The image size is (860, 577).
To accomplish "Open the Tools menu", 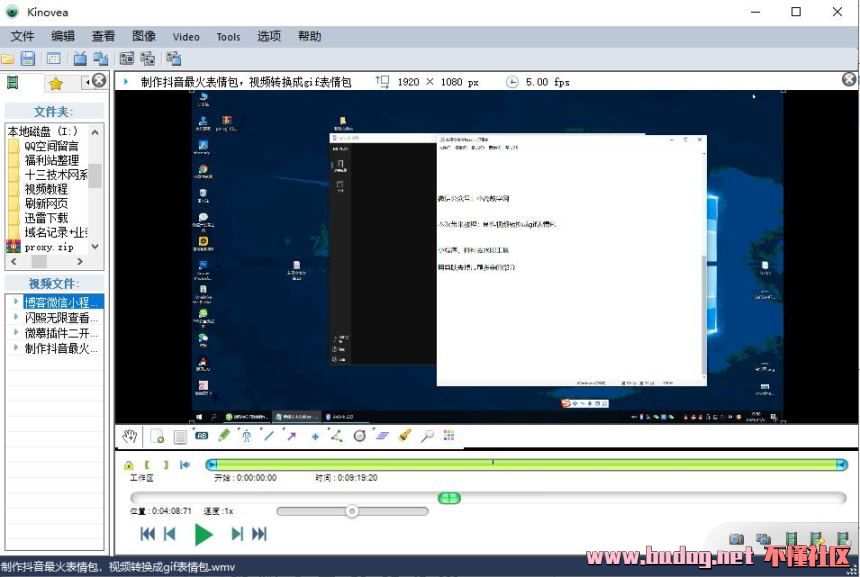I will (228, 37).
